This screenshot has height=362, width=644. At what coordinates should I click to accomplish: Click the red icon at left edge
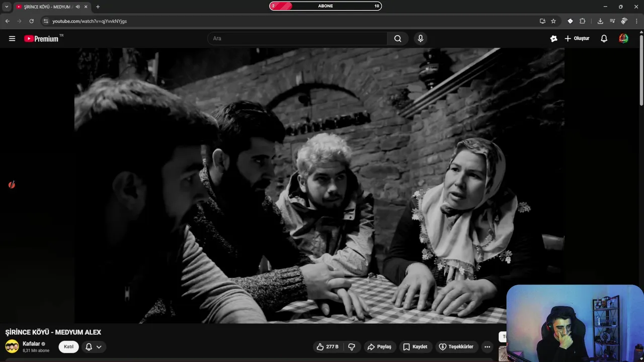[12, 185]
